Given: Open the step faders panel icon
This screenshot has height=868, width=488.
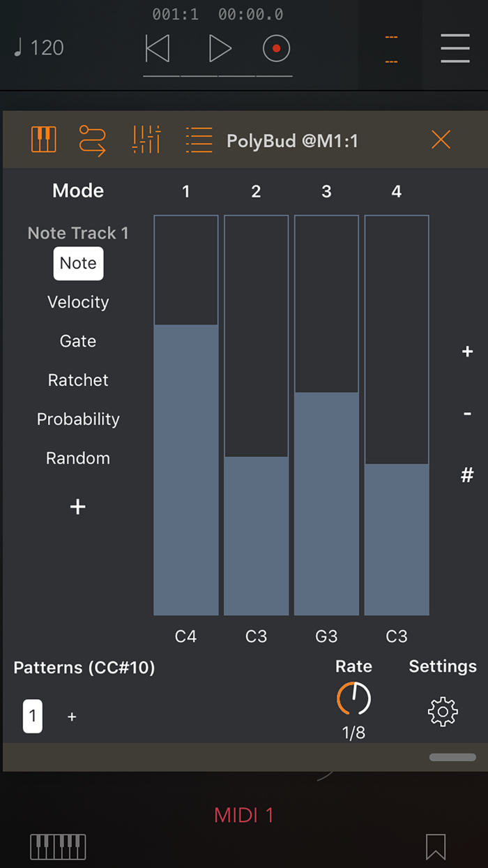Looking at the screenshot, I should [146, 140].
